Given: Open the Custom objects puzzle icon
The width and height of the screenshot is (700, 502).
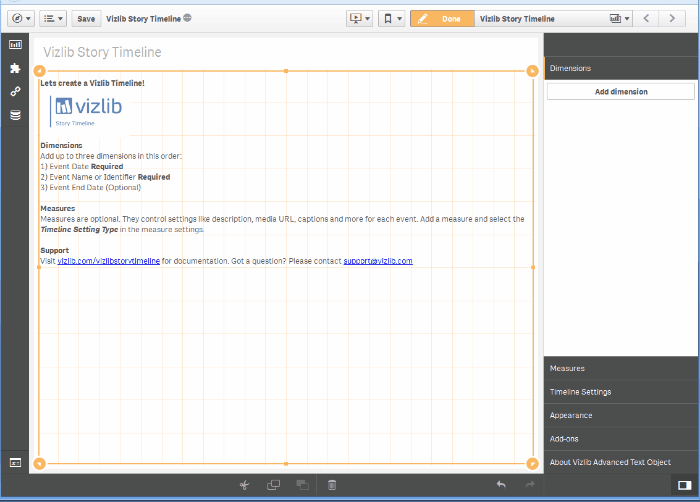Looking at the screenshot, I should pyautogui.click(x=15, y=68).
